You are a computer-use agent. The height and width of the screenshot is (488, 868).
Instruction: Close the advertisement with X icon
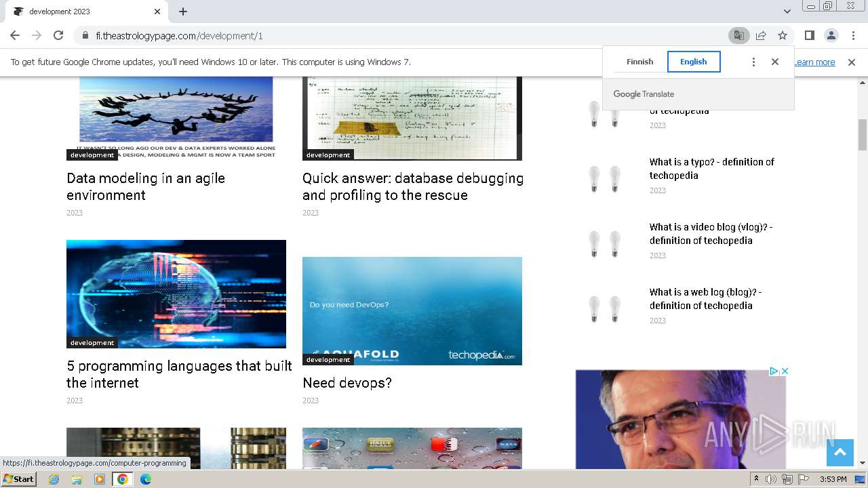pyautogui.click(x=785, y=371)
